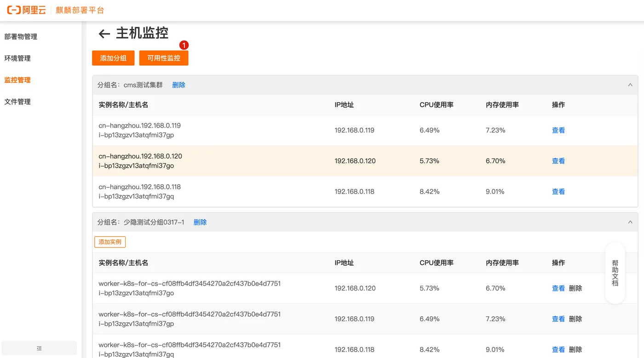Click CPU使用率 column header in second group
This screenshot has height=358, width=644.
point(437,263)
